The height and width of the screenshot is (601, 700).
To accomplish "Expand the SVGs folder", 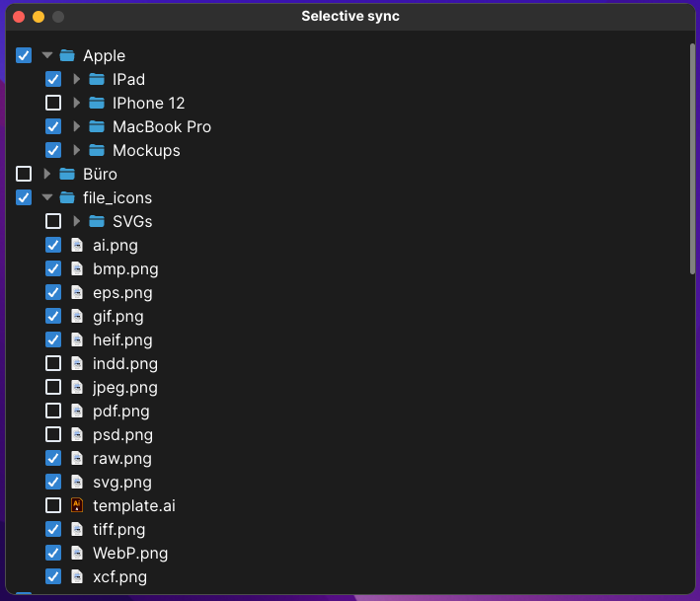I will pyautogui.click(x=77, y=221).
